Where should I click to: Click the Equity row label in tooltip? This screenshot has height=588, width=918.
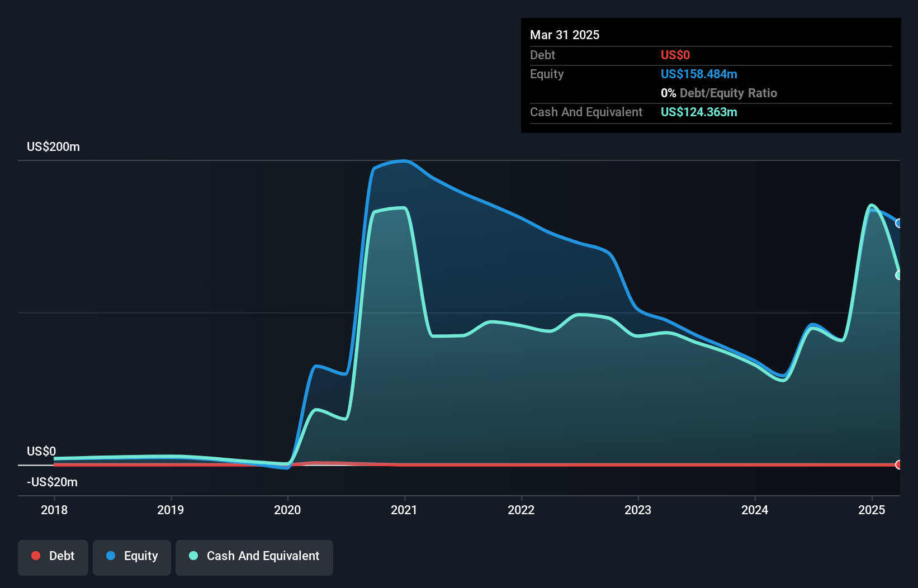point(547,74)
